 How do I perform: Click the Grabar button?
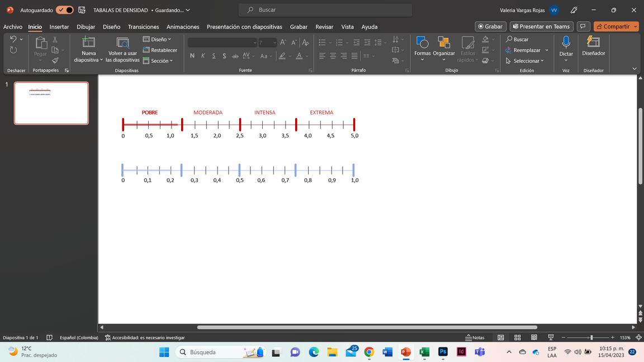(x=490, y=26)
